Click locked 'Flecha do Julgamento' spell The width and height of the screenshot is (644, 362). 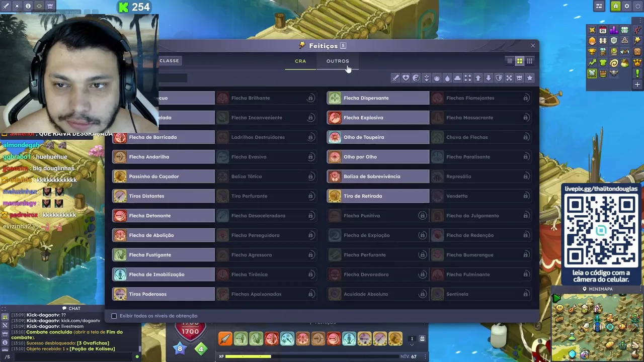(481, 216)
